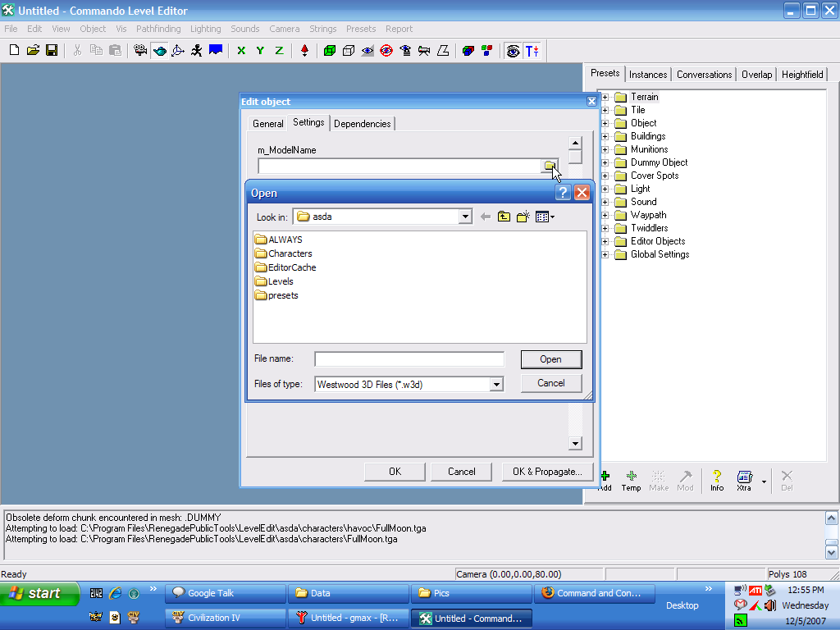Expand the Buildings preset tree node
Screen dimensions: 840x630
(605, 136)
